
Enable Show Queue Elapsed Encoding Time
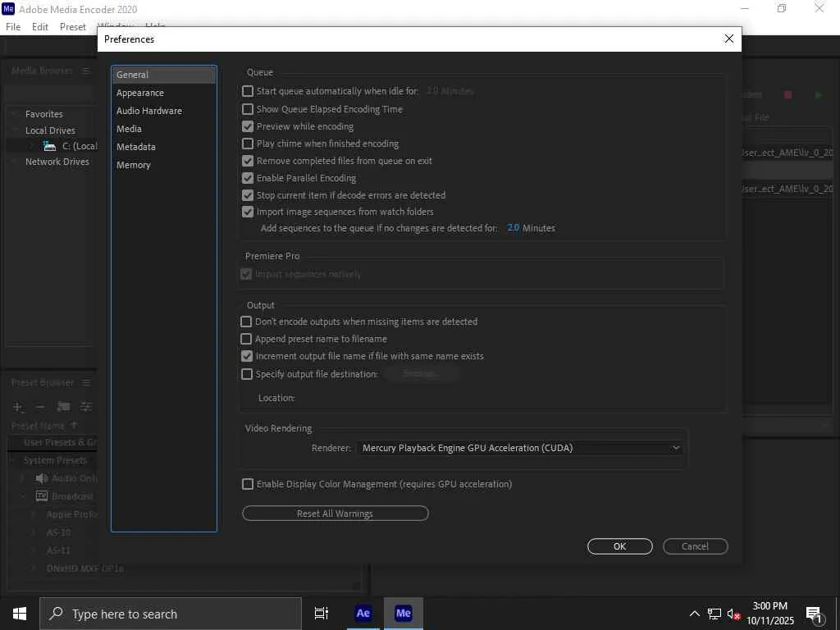coord(248,109)
